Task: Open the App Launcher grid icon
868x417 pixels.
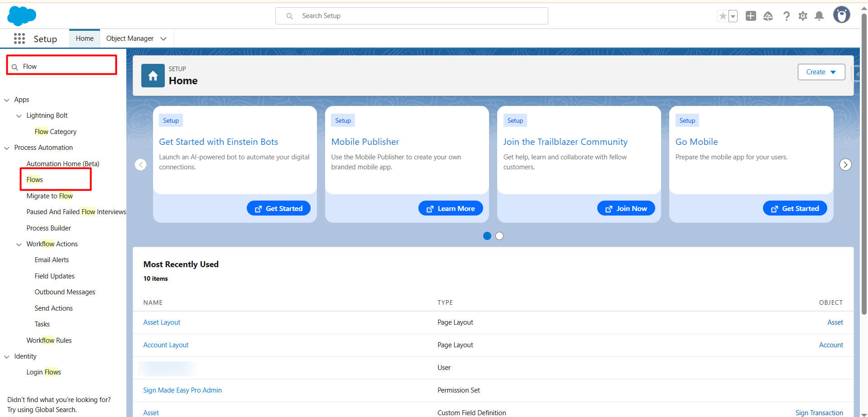Action: coord(19,39)
